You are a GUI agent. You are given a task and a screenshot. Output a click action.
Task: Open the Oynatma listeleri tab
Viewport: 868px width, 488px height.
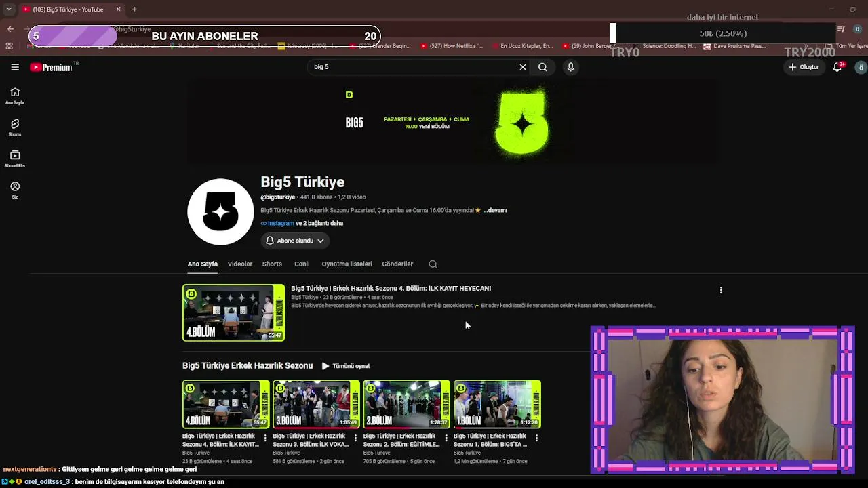[347, 264]
